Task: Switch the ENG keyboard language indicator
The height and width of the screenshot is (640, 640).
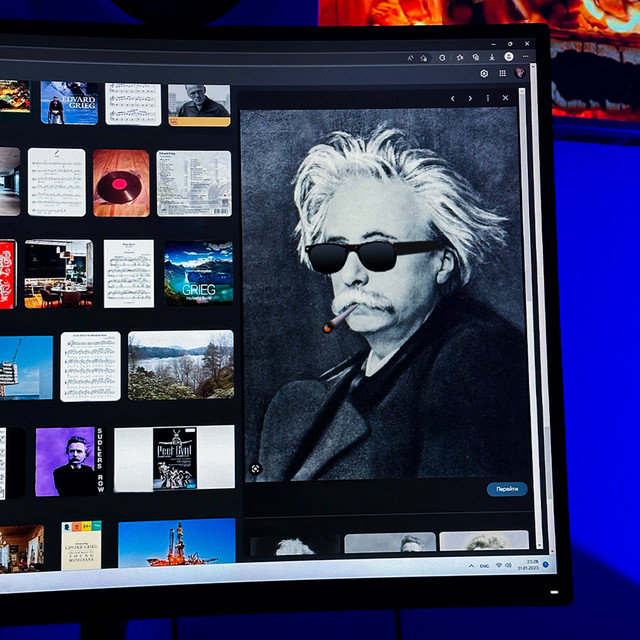Action: tap(485, 566)
